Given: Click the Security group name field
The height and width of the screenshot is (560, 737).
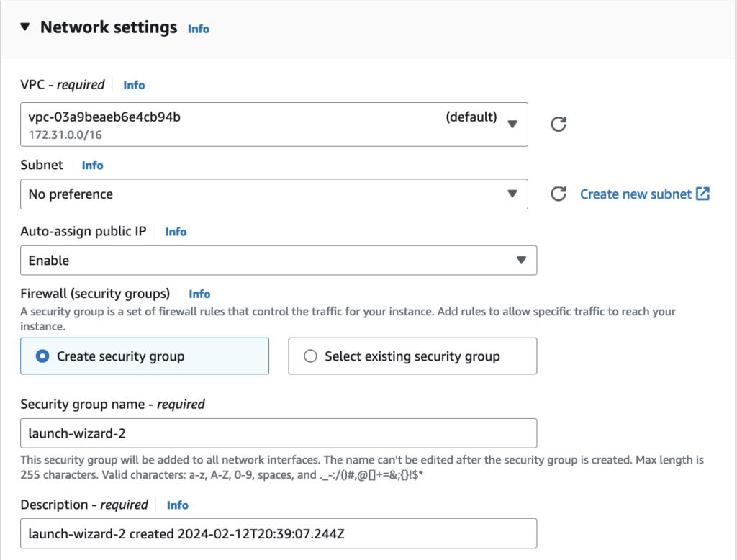Looking at the screenshot, I should [278, 433].
